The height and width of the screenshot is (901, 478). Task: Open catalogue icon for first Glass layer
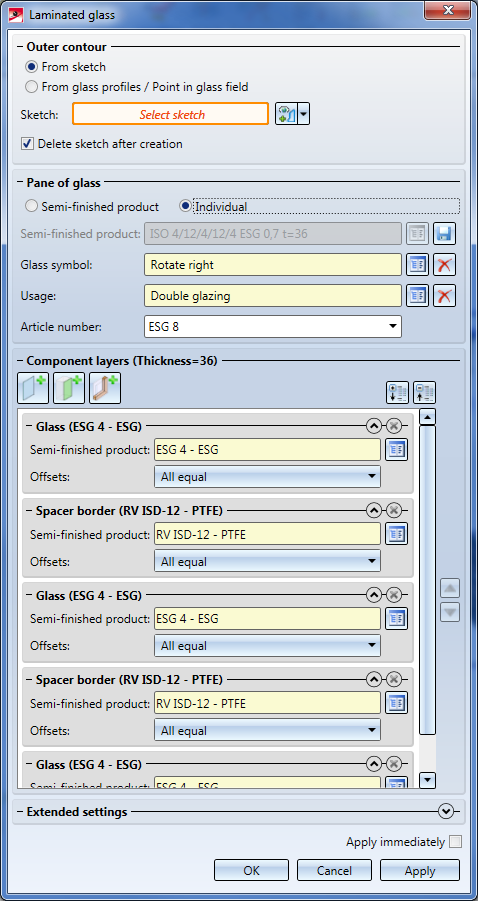pos(396,449)
